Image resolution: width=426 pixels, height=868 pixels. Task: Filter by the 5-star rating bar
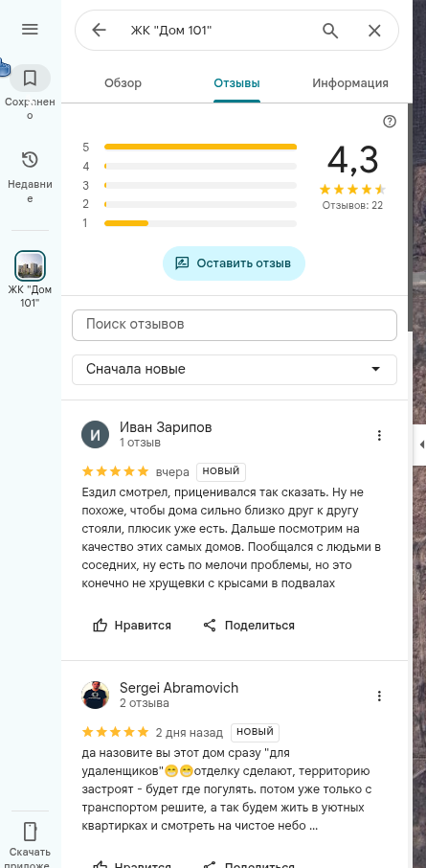(x=200, y=147)
